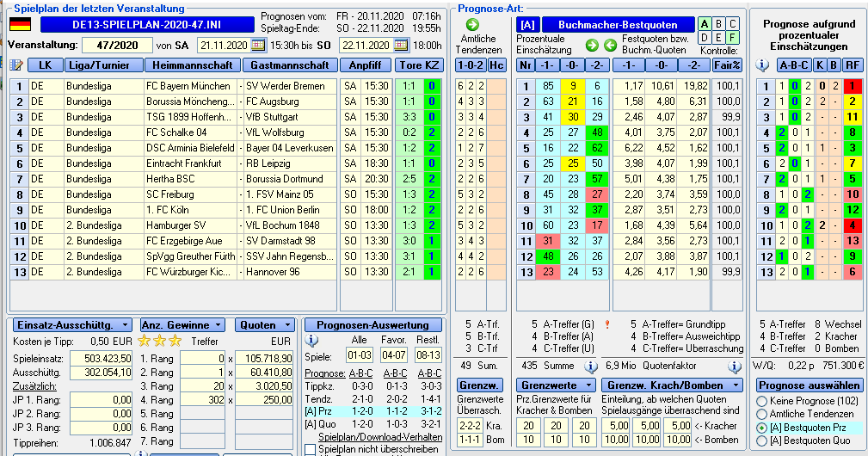This screenshot has height=456, width=868.
Task: Click 1-1-1 Bom Grenzwerte field
Action: coord(470,440)
